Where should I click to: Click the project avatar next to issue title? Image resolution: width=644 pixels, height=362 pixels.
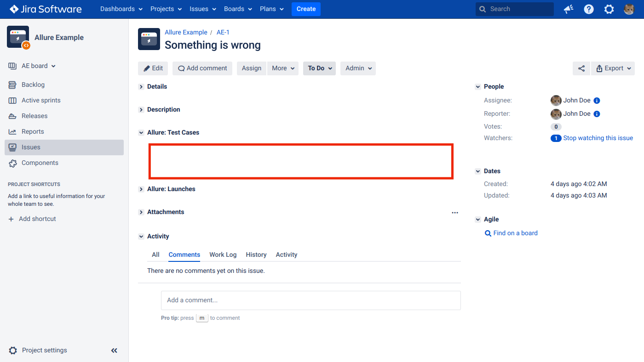point(149,39)
